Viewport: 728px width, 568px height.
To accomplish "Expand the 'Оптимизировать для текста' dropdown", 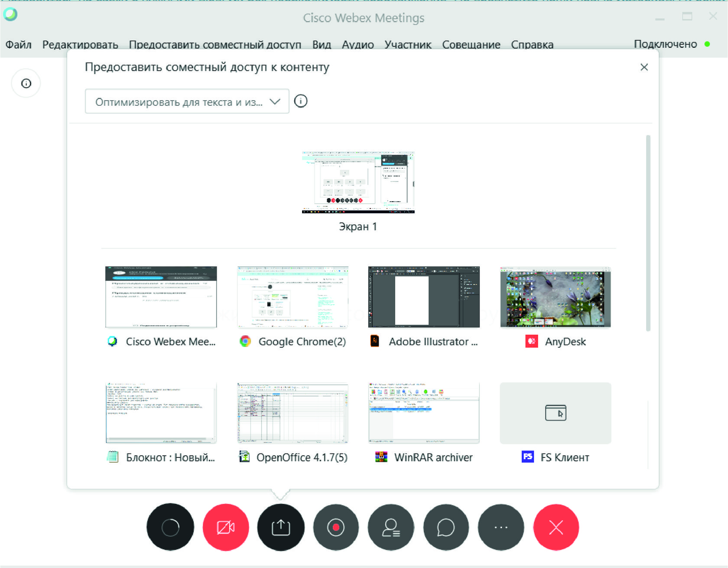I will (x=187, y=101).
